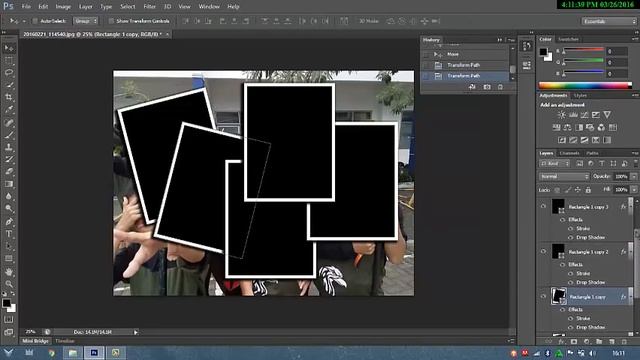Toggle Stroke effect on Rectangle 1 copy 2

pos(571,273)
